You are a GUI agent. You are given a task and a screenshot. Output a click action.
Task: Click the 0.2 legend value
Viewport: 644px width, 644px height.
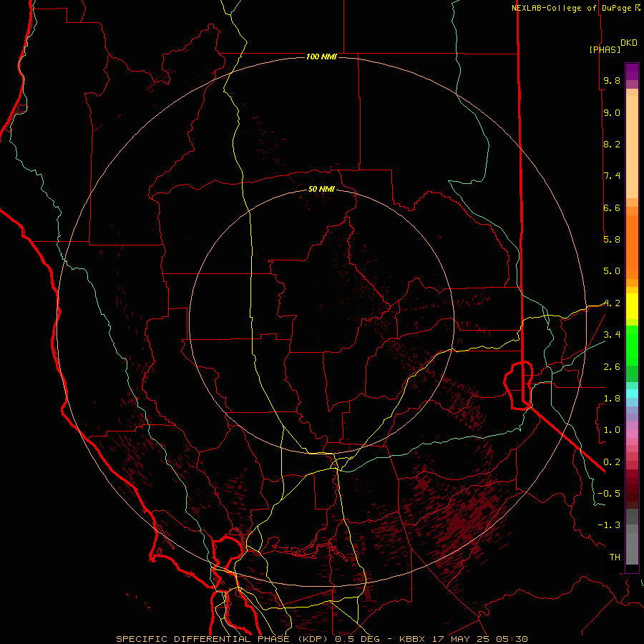coord(612,462)
